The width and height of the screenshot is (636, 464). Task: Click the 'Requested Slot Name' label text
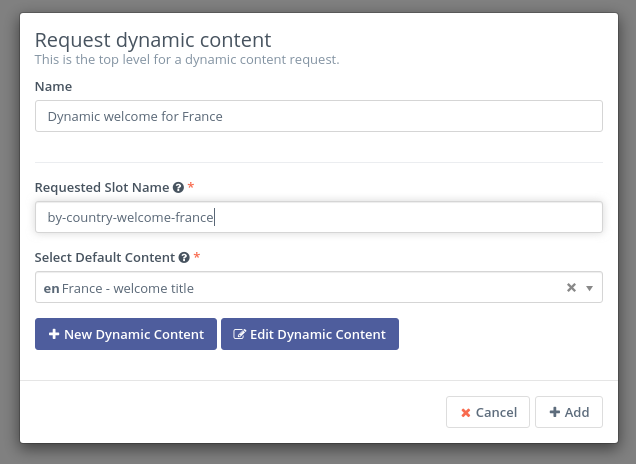(x=101, y=188)
